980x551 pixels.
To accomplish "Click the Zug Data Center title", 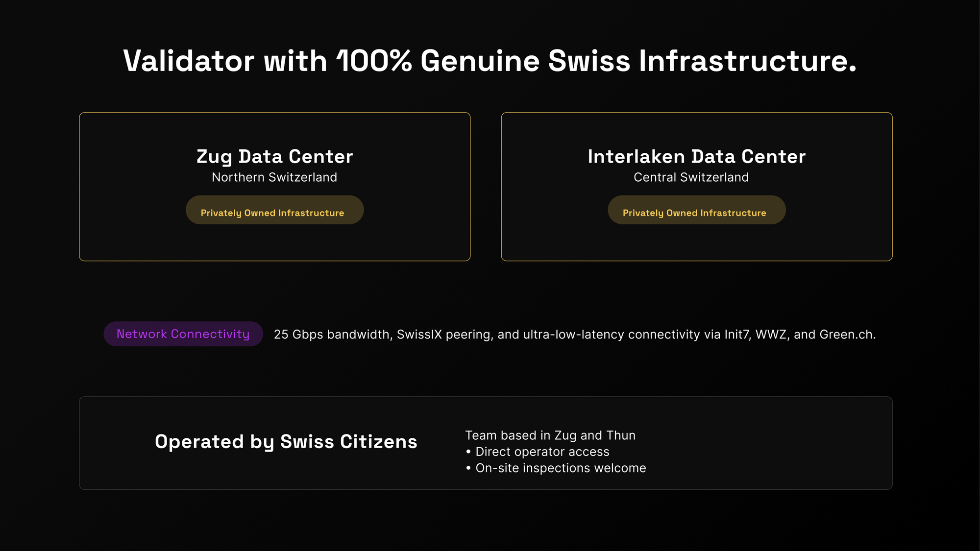I will (274, 157).
